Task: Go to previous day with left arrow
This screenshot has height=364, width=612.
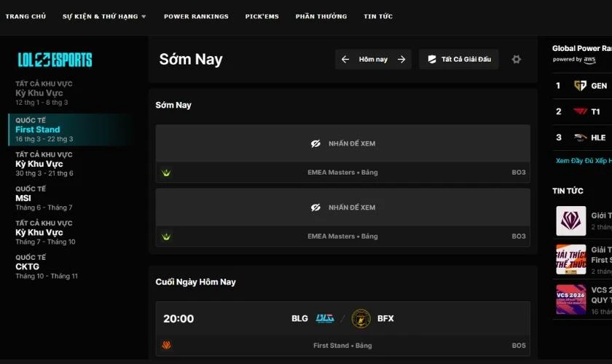Action: (x=345, y=60)
